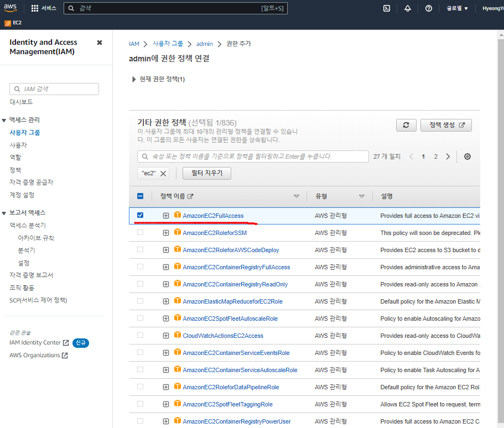Collapse the 액세스 관리 section

tap(4, 121)
